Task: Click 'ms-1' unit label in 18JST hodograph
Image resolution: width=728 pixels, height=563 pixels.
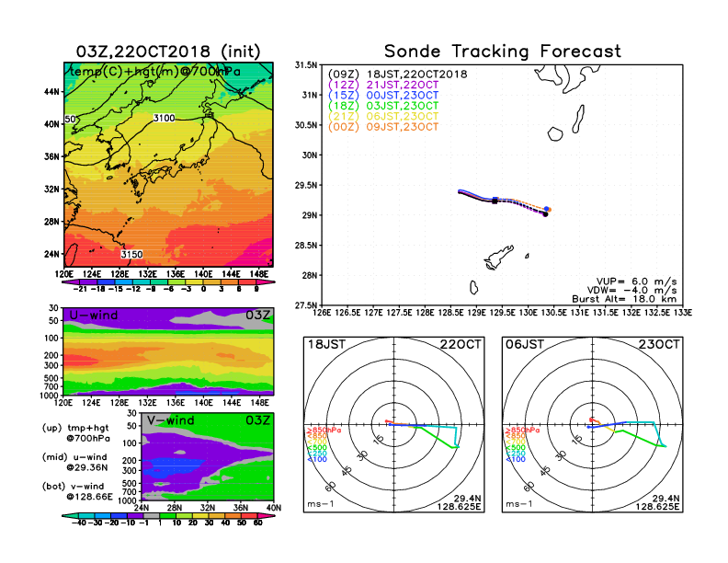Action: (x=321, y=504)
